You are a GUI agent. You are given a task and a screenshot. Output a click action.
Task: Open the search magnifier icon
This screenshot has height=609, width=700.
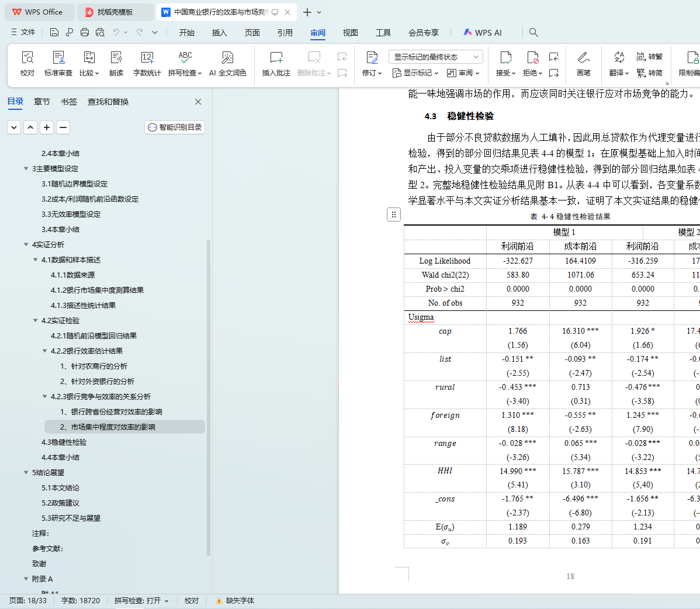point(533,32)
